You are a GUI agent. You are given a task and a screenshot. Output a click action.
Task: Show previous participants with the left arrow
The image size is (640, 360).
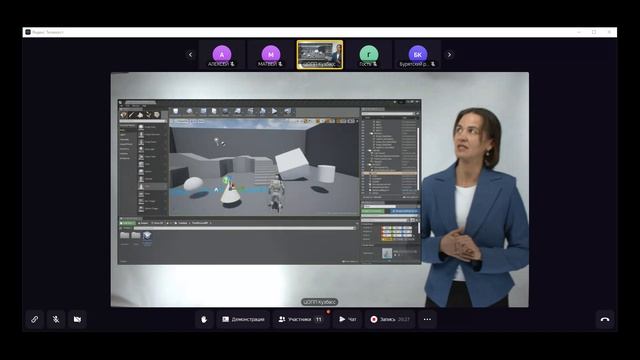point(190,54)
